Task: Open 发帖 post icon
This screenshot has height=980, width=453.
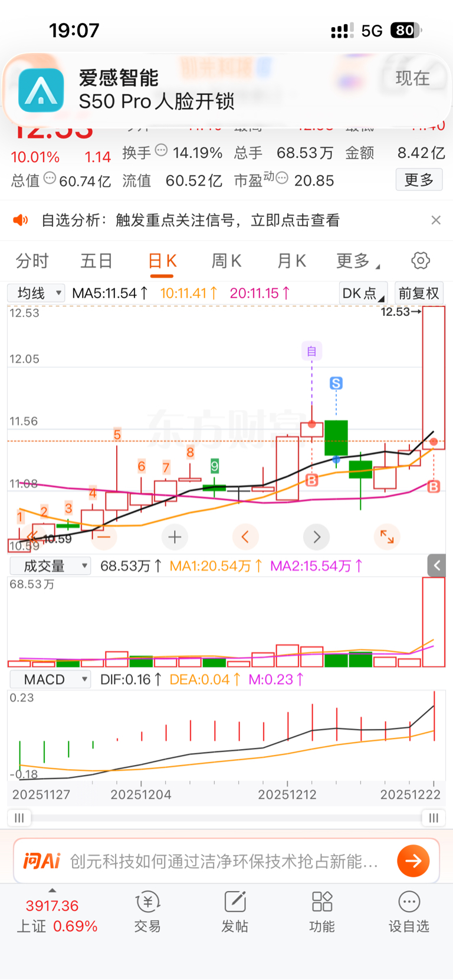Action: click(235, 912)
